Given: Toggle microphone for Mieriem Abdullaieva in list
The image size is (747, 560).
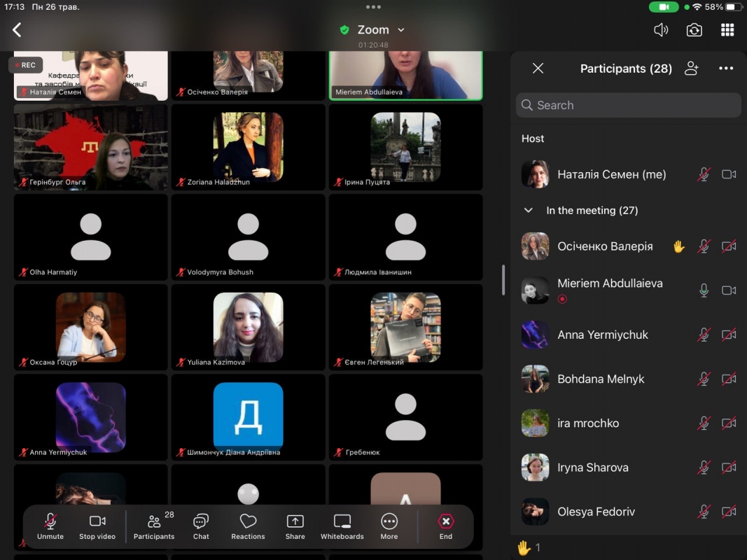Looking at the screenshot, I should pyautogui.click(x=704, y=290).
